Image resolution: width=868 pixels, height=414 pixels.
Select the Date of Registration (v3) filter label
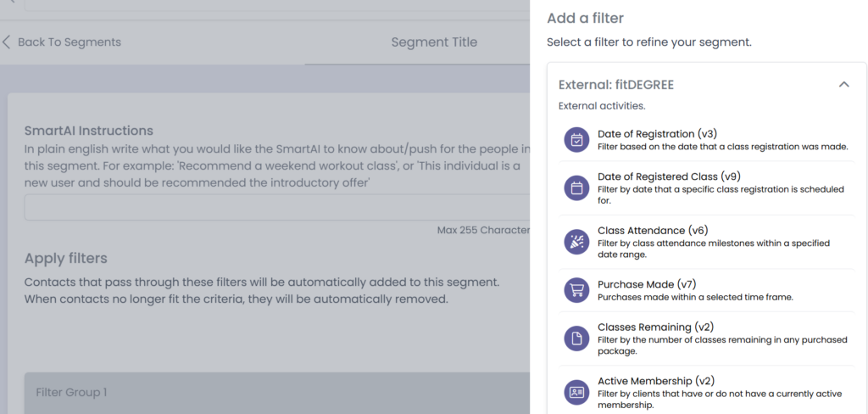coord(657,134)
